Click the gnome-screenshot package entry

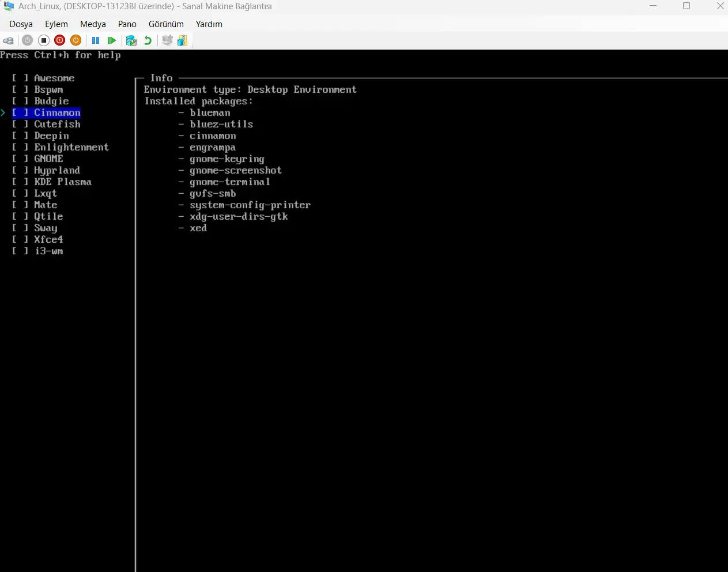click(236, 170)
